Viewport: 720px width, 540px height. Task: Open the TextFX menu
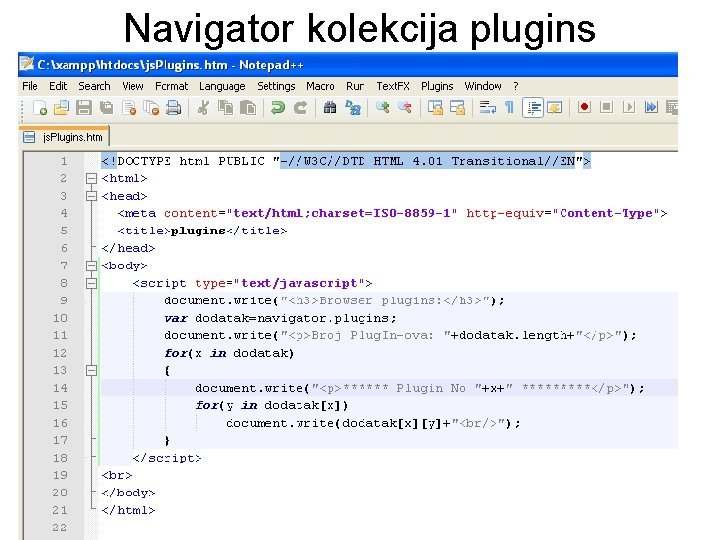click(393, 86)
